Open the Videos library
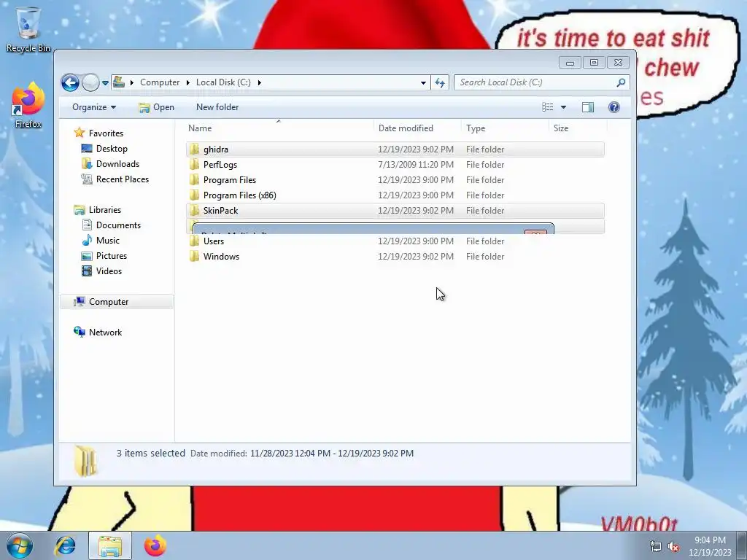 click(x=109, y=271)
